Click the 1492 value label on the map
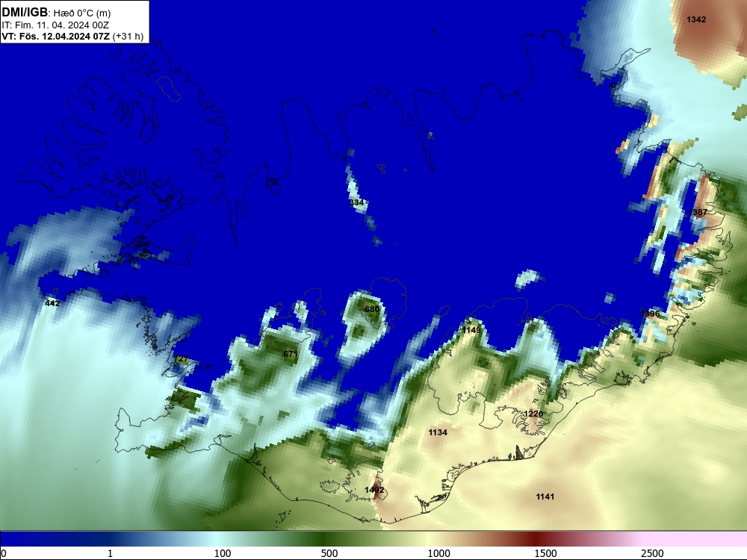Screen dimensions: 747x560 (374, 490)
